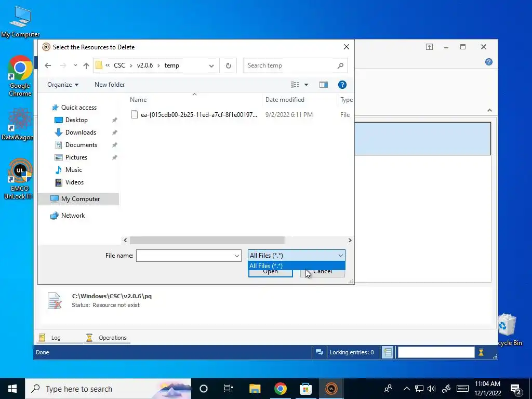The height and width of the screenshot is (399, 532).
Task: Open Task View in taskbar
Action: coord(229,389)
